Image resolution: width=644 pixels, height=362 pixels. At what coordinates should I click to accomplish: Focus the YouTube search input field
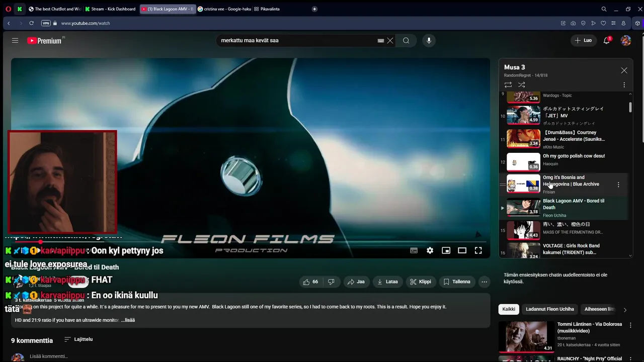[x=298, y=41]
